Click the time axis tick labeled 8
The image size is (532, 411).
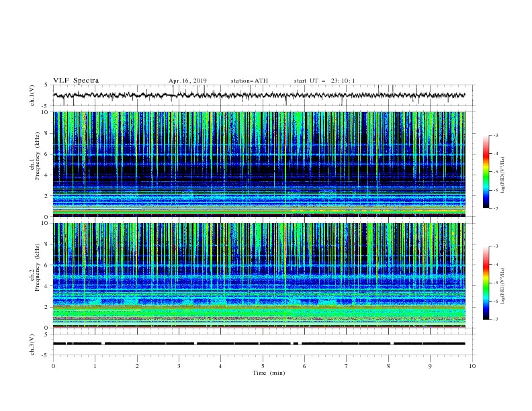tap(388, 366)
